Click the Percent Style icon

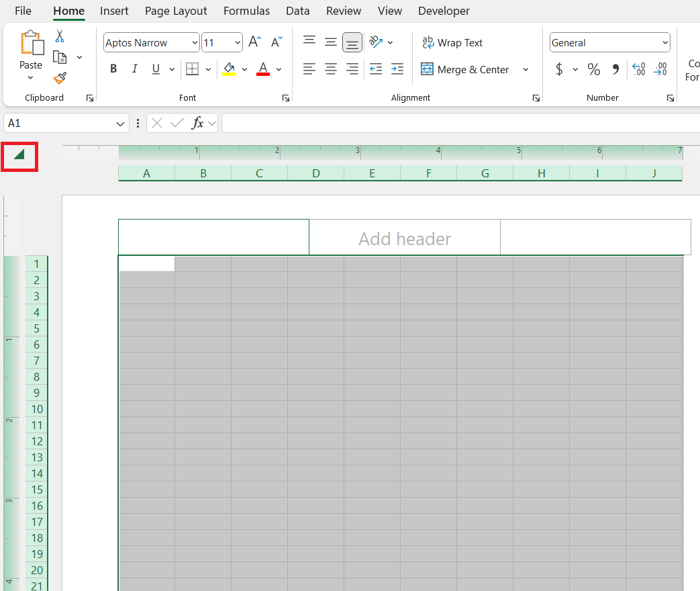[593, 69]
